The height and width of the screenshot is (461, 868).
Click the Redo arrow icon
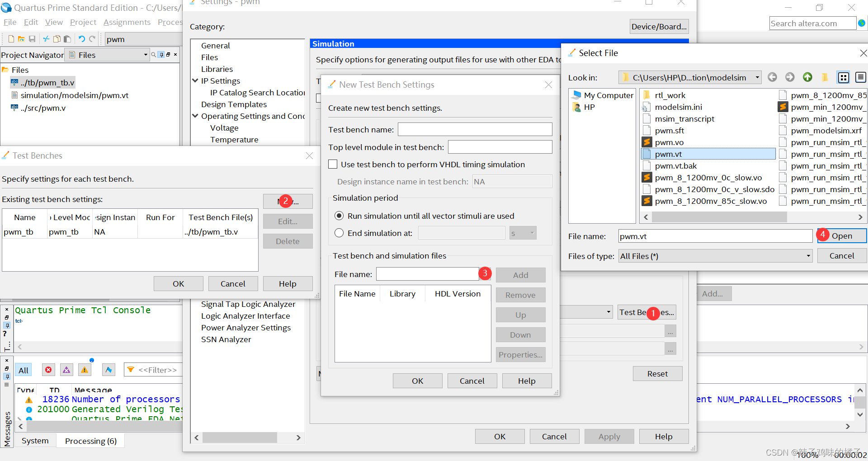click(92, 39)
